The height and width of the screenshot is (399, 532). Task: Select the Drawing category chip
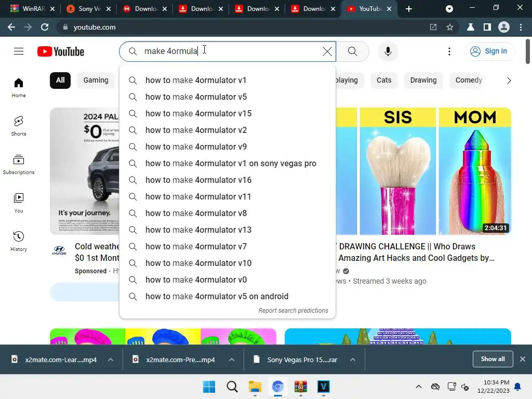coord(423,81)
